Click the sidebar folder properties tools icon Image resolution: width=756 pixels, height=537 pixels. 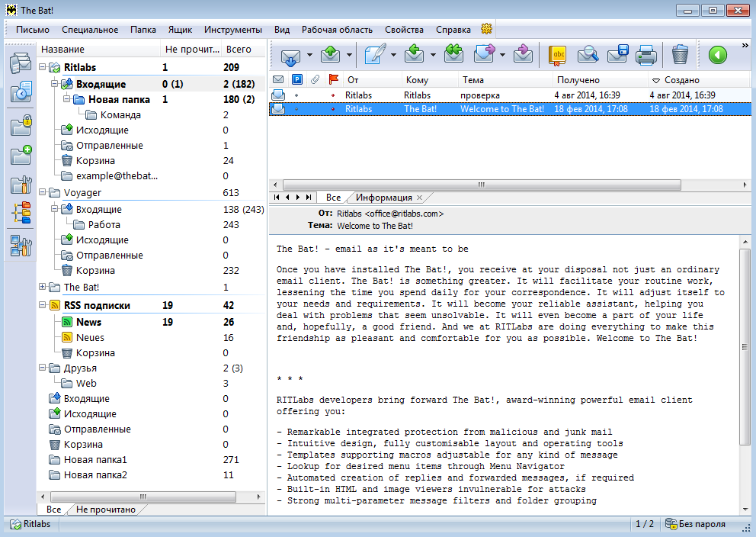pyautogui.click(x=21, y=185)
